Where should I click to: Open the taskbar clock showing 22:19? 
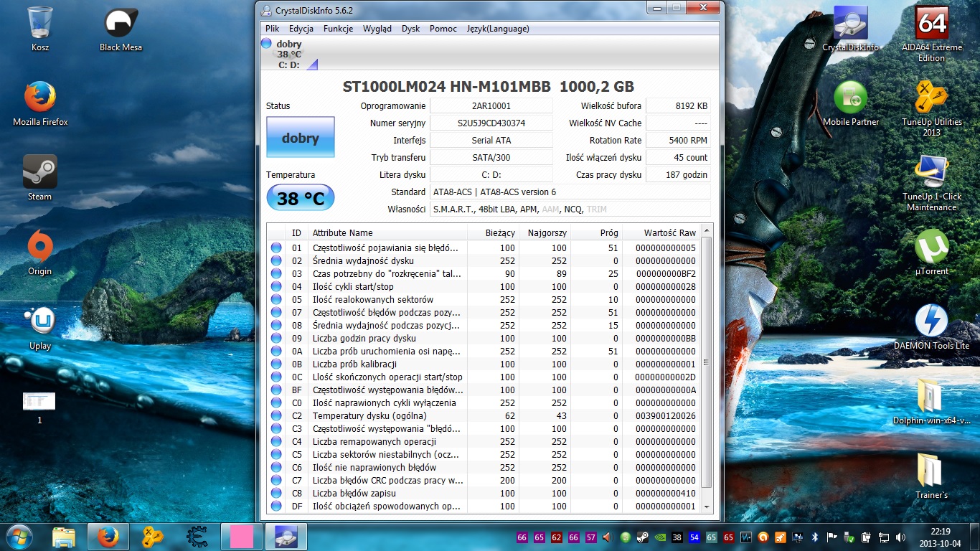click(941, 537)
